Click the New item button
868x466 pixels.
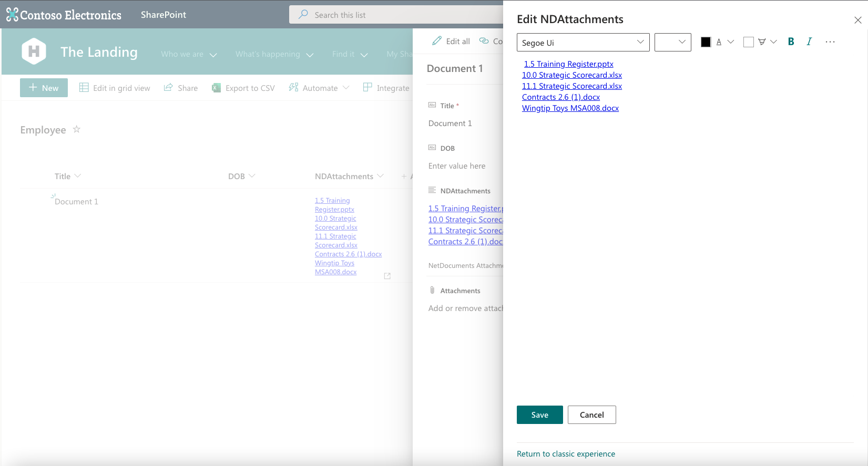[44, 88]
